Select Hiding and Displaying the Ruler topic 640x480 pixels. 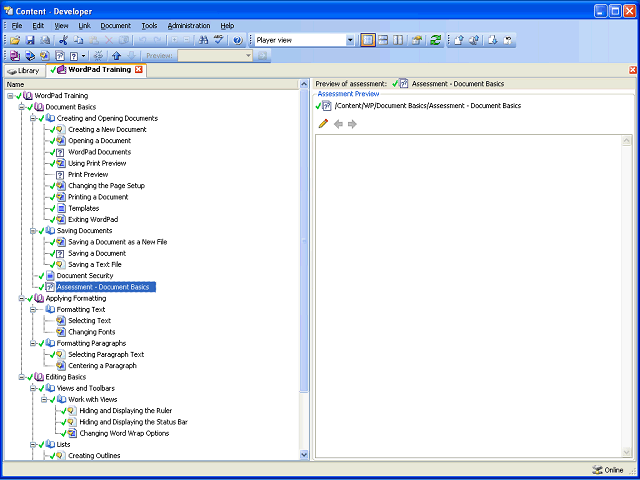pos(126,411)
